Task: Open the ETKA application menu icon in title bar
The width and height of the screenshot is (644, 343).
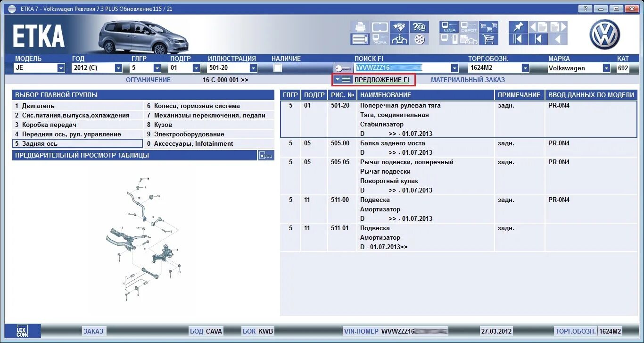Action: click(x=12, y=8)
